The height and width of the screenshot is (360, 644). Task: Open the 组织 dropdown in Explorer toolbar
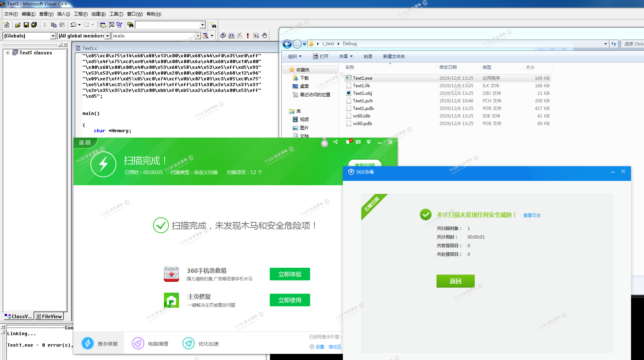click(x=295, y=57)
